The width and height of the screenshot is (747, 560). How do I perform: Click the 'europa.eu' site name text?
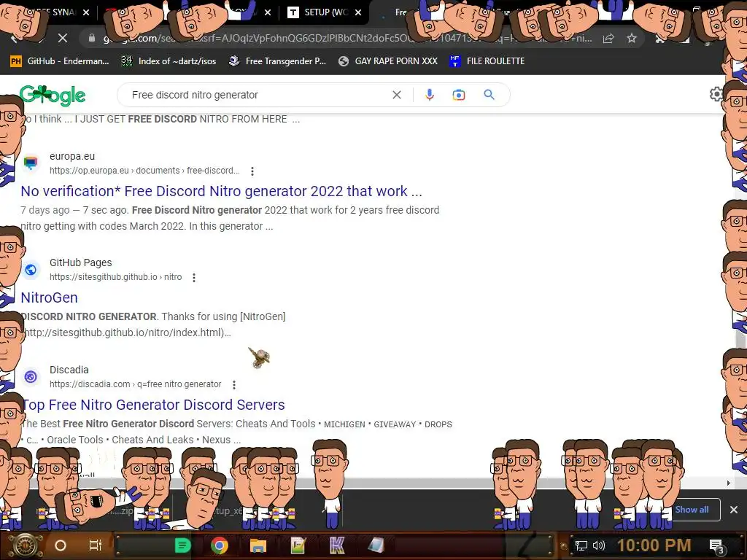point(72,156)
